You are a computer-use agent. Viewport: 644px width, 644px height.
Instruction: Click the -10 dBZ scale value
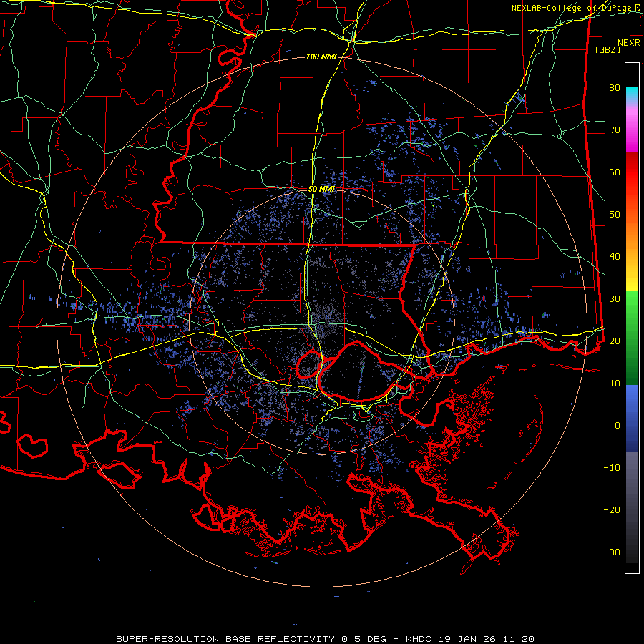(x=612, y=467)
